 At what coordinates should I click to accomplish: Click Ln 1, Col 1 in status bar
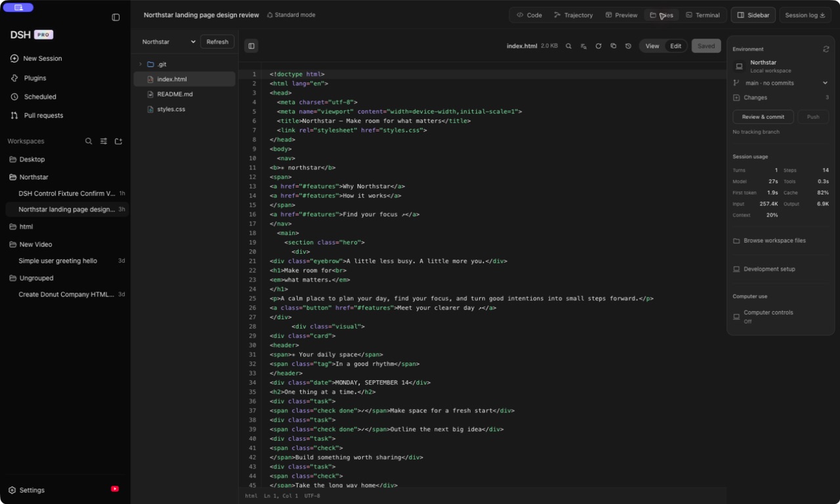pyautogui.click(x=281, y=496)
